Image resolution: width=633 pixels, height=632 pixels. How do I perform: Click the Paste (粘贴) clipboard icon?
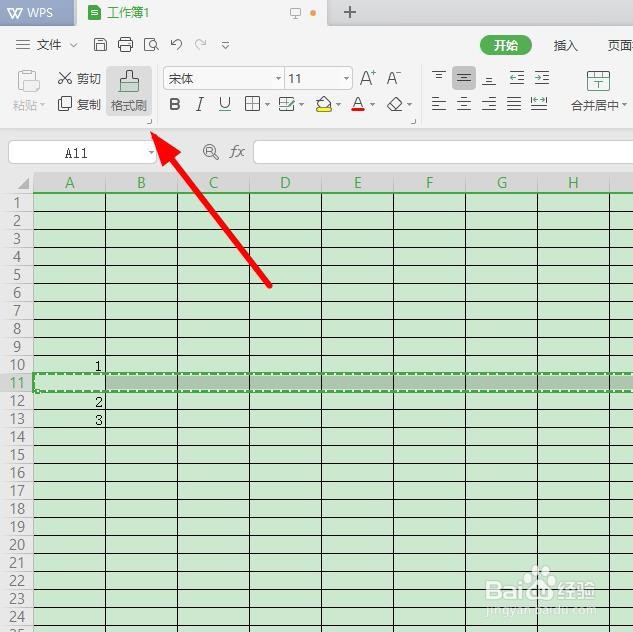coord(28,81)
